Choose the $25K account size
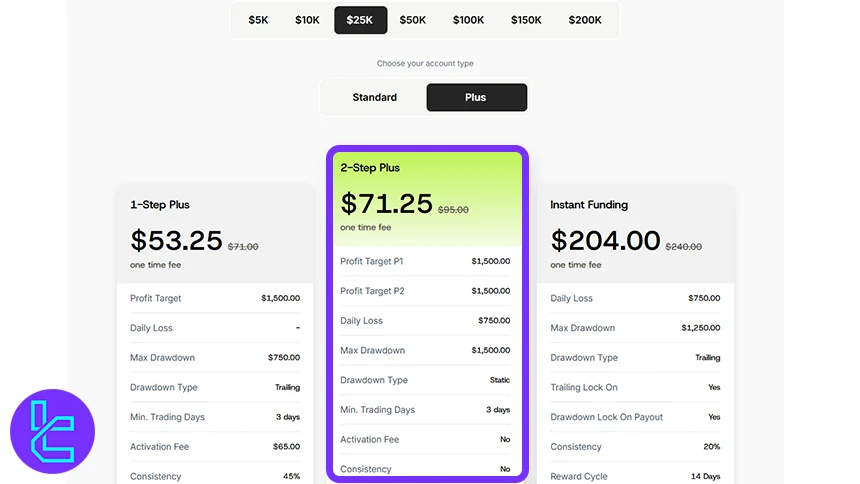 click(360, 20)
